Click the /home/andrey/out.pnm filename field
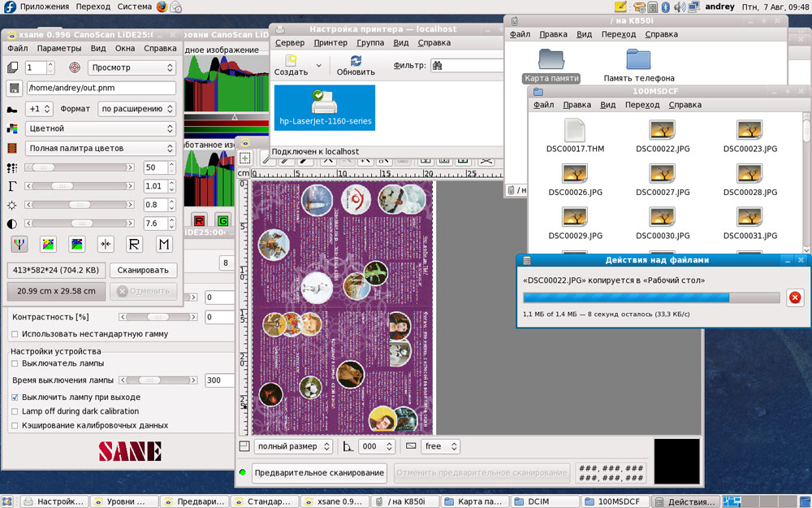This screenshot has width=812, height=508. point(101,88)
